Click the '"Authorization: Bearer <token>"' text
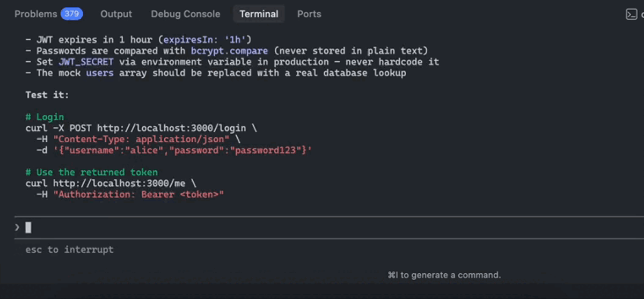This screenshot has height=299, width=644. 138,194
